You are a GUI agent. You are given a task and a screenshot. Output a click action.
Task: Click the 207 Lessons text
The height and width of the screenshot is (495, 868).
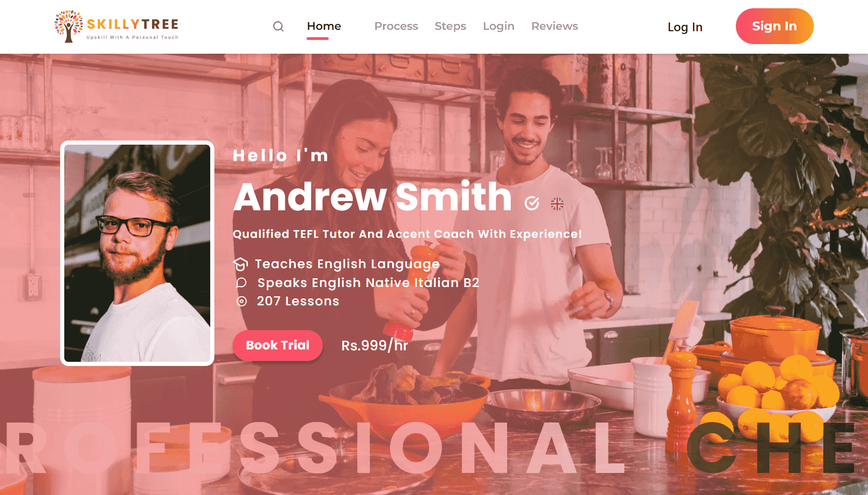(x=298, y=301)
